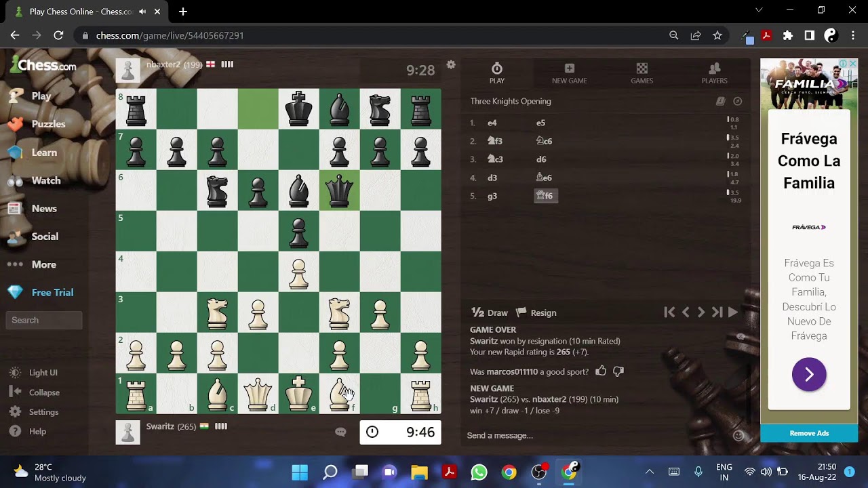The height and width of the screenshot is (488, 868).
Task: Click white king on e1
Action: pos(298,394)
